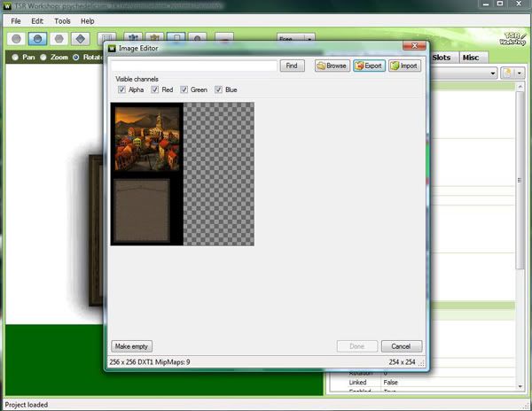Click the town painting texture preview

[147, 138]
